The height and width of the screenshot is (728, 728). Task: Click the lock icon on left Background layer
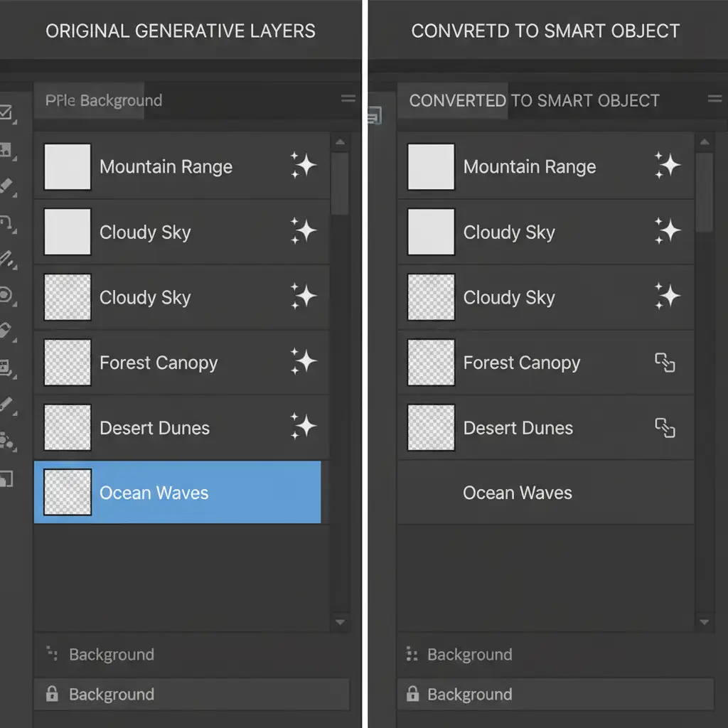[x=52, y=695]
